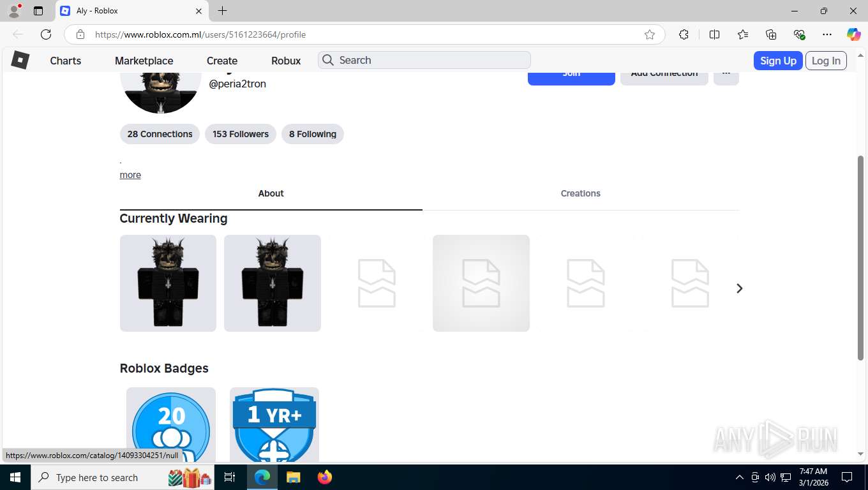Viewport: 868px width, 490px height.
Task: Open the fifth wearing item placeholder thumbnail
Action: (x=586, y=283)
